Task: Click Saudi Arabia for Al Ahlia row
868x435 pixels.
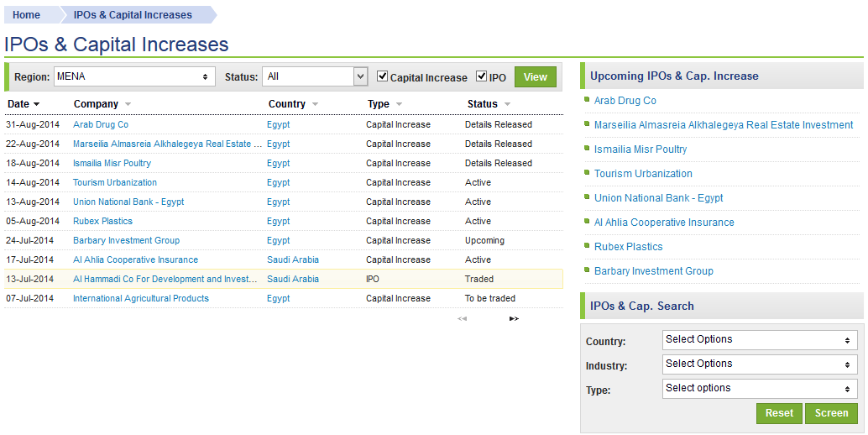Action: pyautogui.click(x=293, y=260)
